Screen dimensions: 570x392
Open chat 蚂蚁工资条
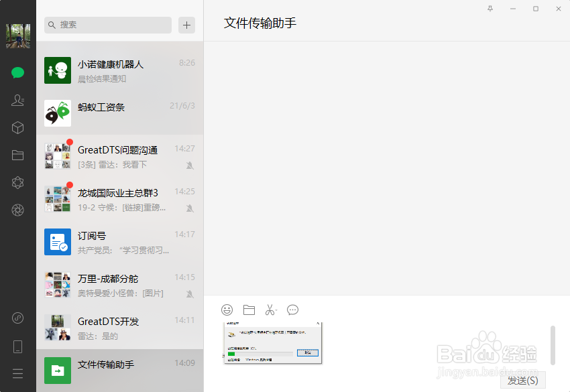pyautogui.click(x=119, y=113)
